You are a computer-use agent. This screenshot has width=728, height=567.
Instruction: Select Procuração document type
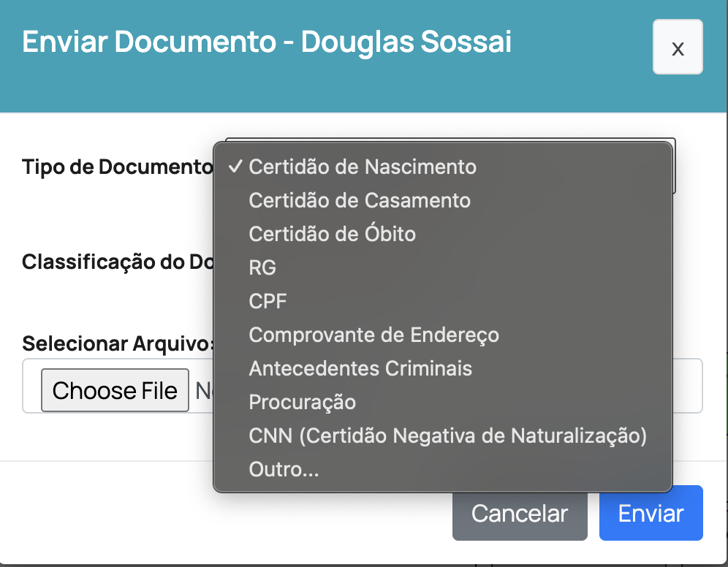303,402
